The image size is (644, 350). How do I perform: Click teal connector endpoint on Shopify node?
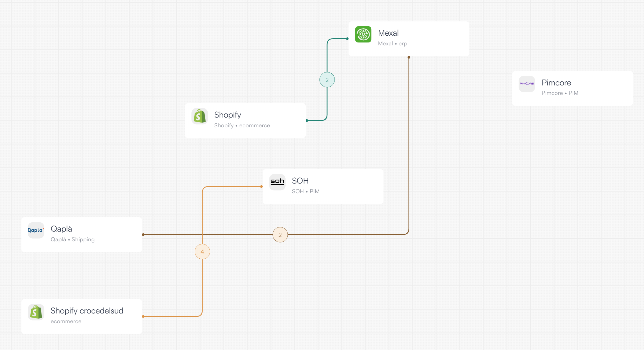pyautogui.click(x=307, y=120)
